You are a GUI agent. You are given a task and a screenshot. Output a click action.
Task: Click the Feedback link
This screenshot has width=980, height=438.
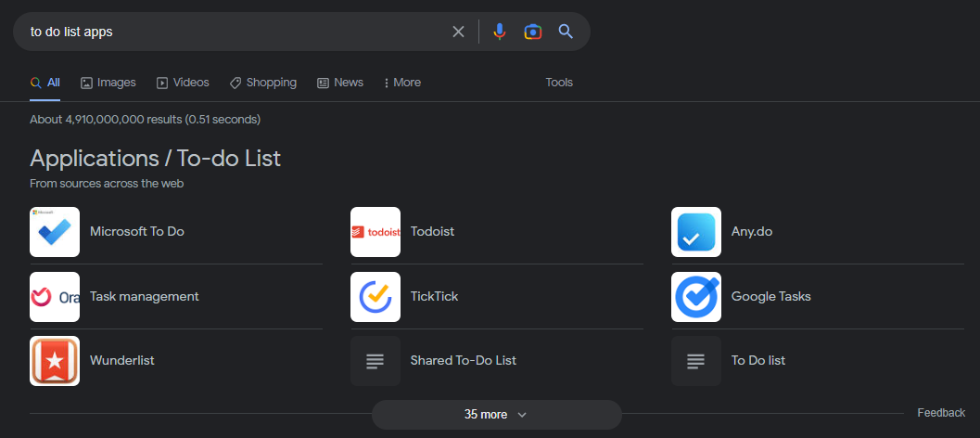click(x=941, y=413)
